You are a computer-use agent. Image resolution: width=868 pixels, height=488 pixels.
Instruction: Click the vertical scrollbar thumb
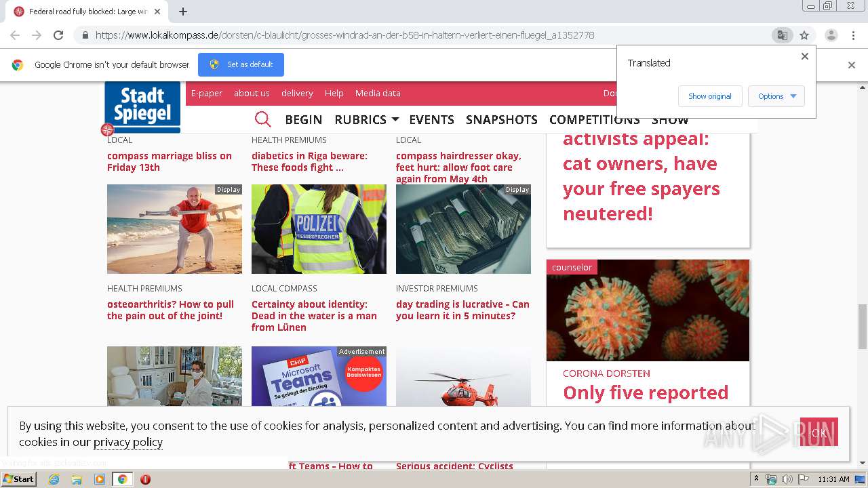(x=863, y=326)
